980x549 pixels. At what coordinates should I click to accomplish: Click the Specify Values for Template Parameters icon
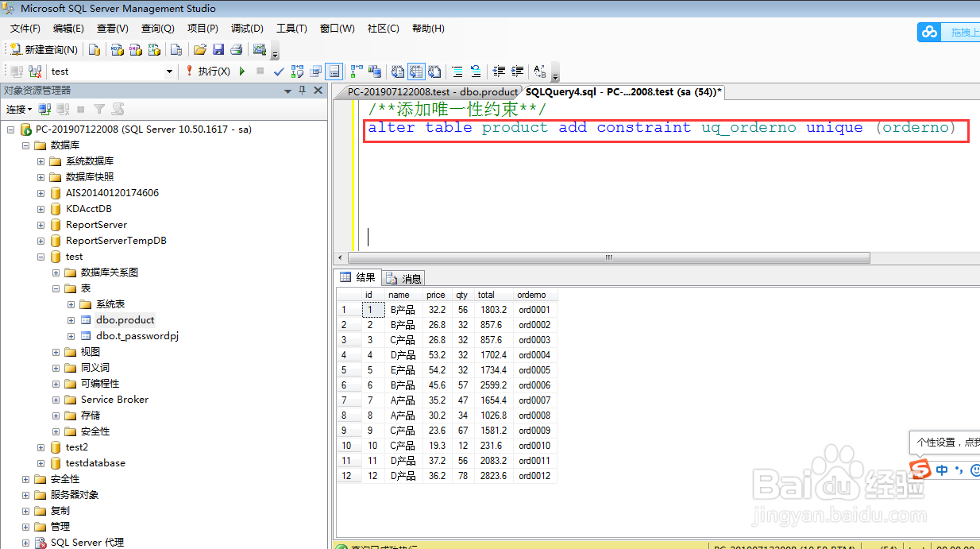pos(540,72)
